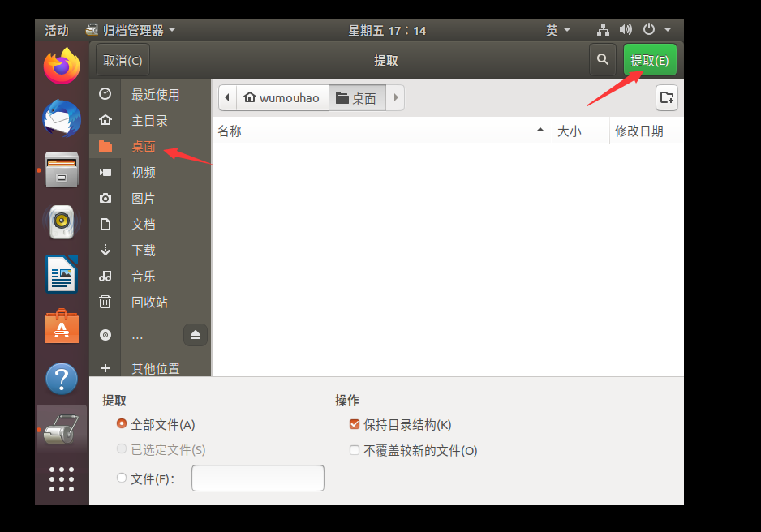Sort by 大小 column header

coord(580,131)
